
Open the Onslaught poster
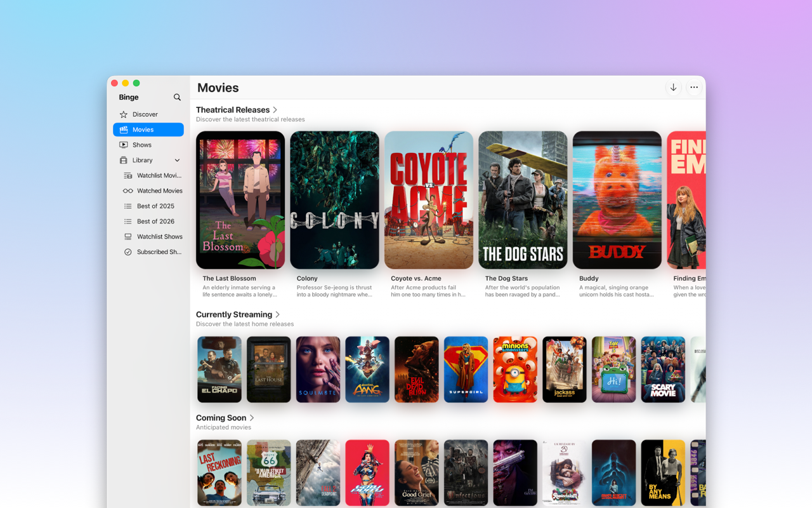tap(614, 473)
